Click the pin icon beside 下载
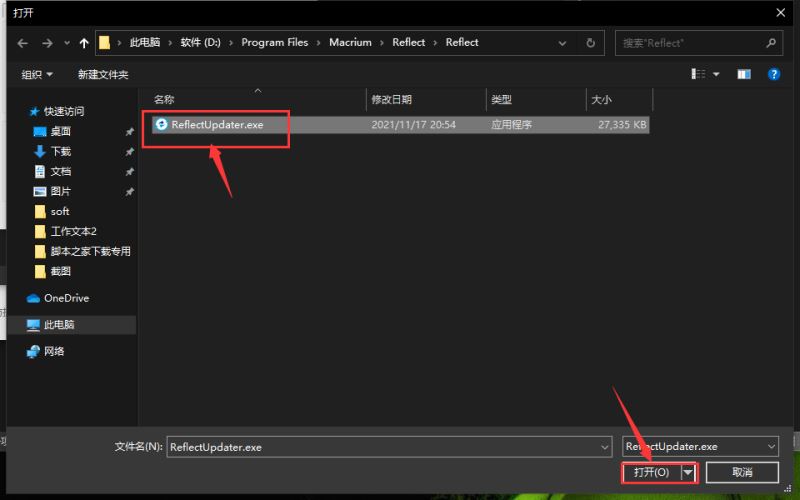The image size is (800, 500). (130, 152)
